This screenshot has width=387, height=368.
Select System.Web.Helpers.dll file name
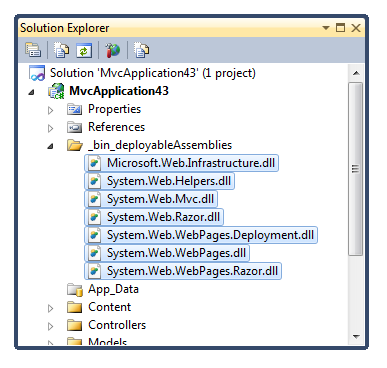click(169, 181)
